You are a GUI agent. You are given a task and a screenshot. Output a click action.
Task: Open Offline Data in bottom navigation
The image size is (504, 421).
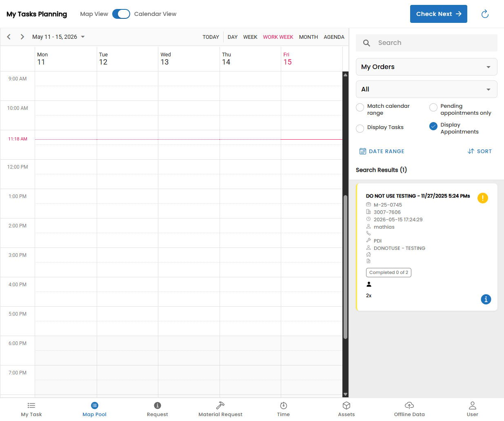(409, 410)
